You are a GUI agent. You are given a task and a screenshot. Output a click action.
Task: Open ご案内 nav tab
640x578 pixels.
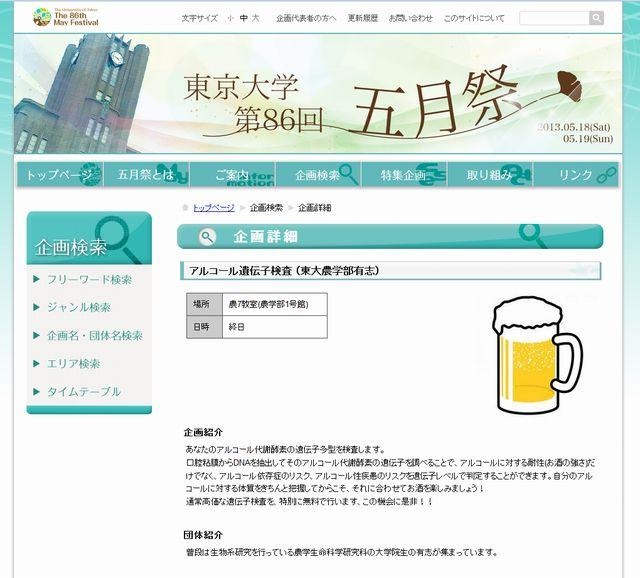232,174
